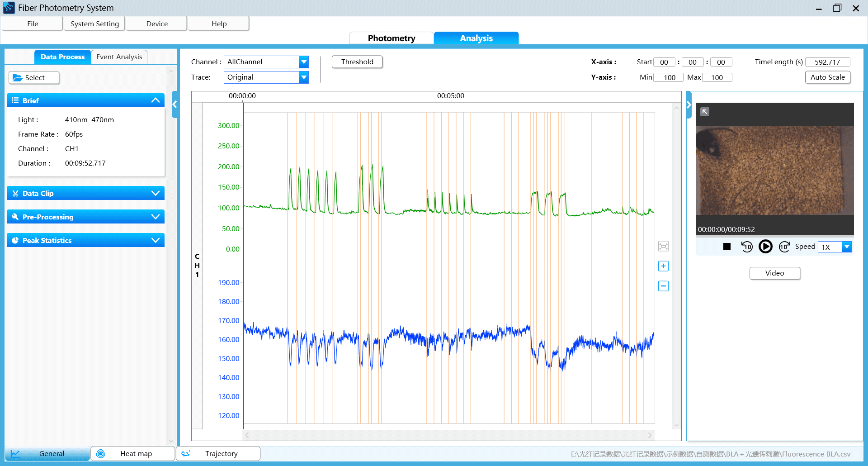
Task: Click the fit-to-view icon beside the chart
Action: pos(663,246)
